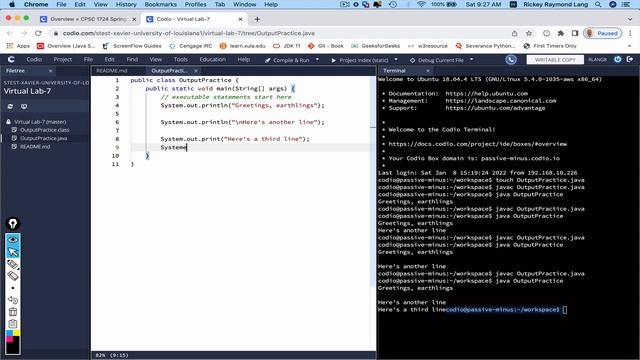Open the Codio menu
640x360 pixels.
tap(34, 60)
